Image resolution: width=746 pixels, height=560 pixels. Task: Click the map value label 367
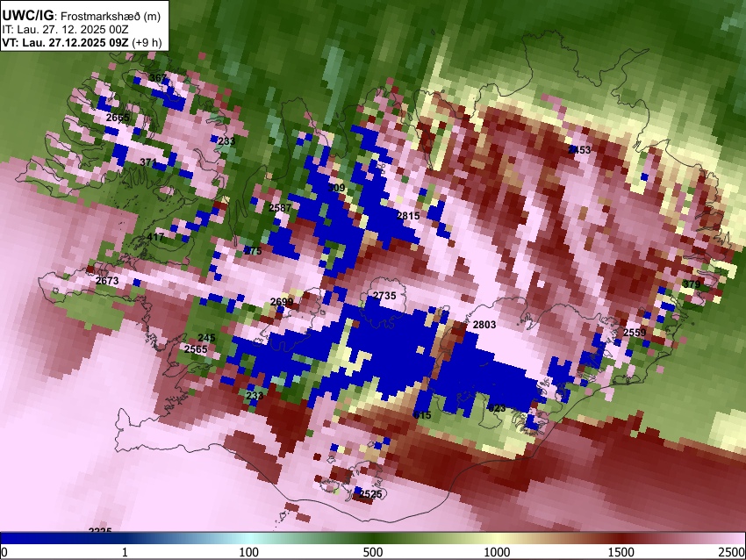pyautogui.click(x=158, y=78)
